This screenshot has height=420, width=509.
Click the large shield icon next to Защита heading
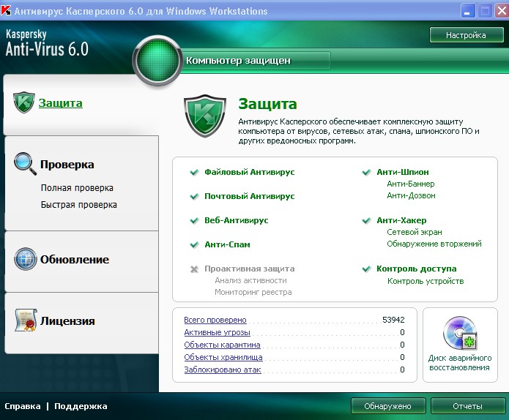coord(205,116)
